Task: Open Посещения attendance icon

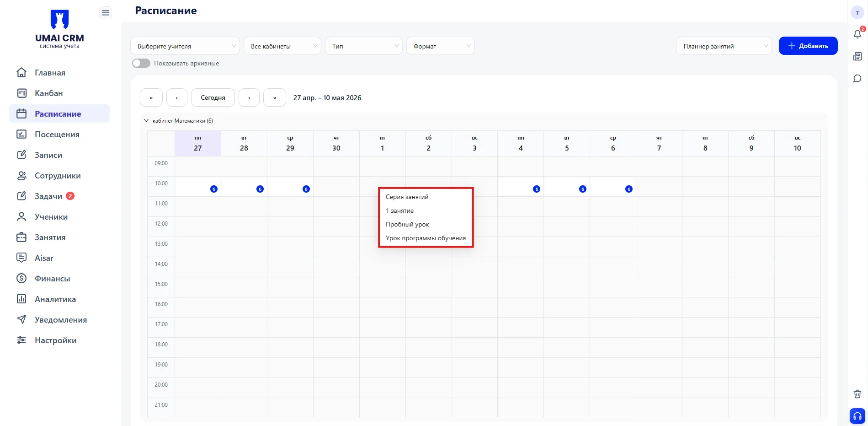Action: click(x=21, y=135)
